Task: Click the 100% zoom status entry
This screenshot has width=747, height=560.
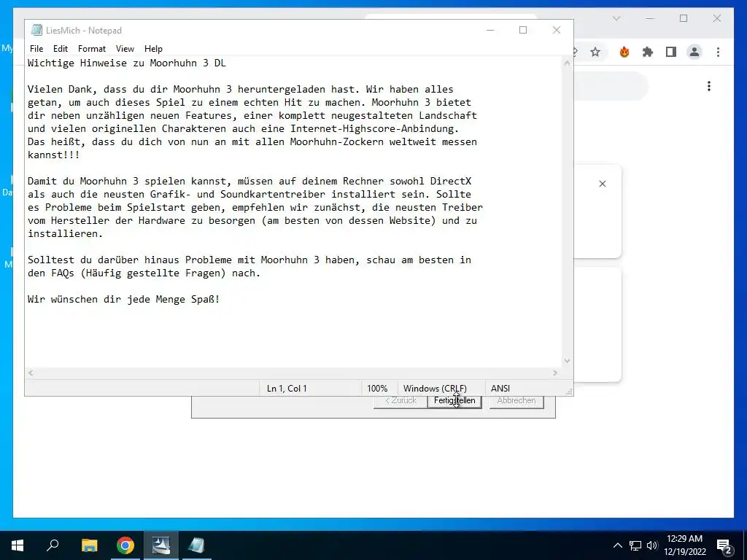Action: click(377, 389)
